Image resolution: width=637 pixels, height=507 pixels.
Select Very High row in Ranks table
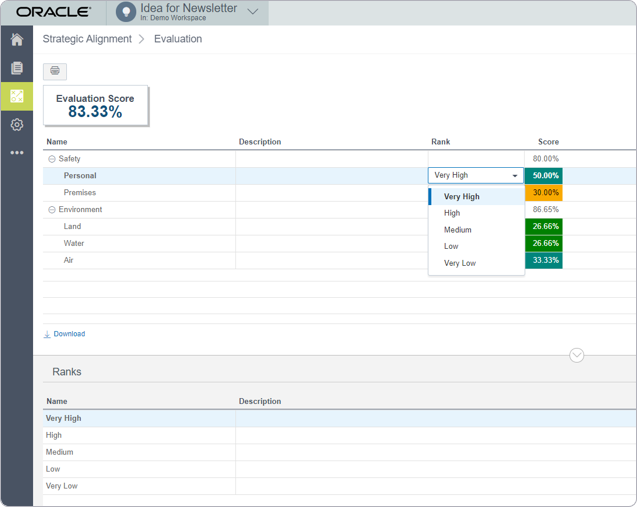[340, 418]
